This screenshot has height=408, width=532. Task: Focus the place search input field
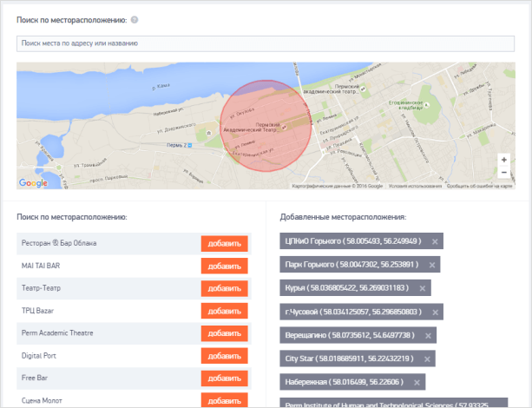266,43
